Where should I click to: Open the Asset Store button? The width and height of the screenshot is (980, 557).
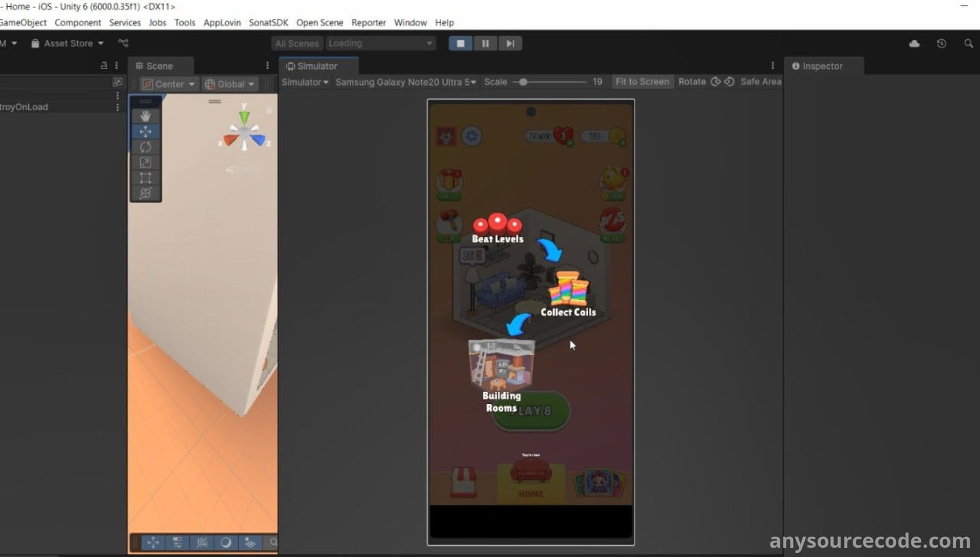(x=67, y=43)
